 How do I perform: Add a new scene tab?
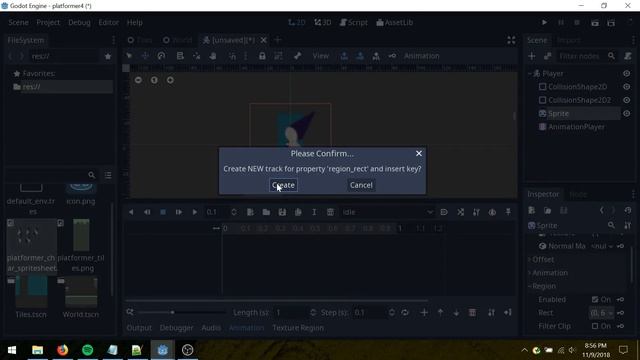[278, 40]
